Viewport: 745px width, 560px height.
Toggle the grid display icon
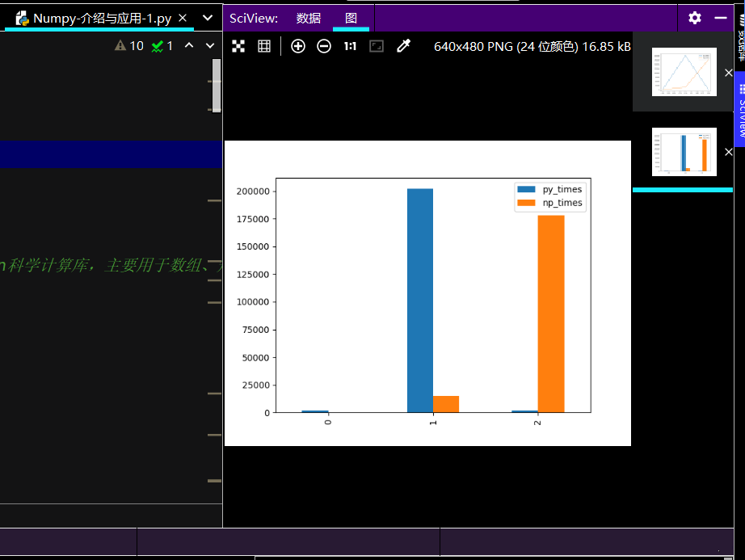(264, 46)
